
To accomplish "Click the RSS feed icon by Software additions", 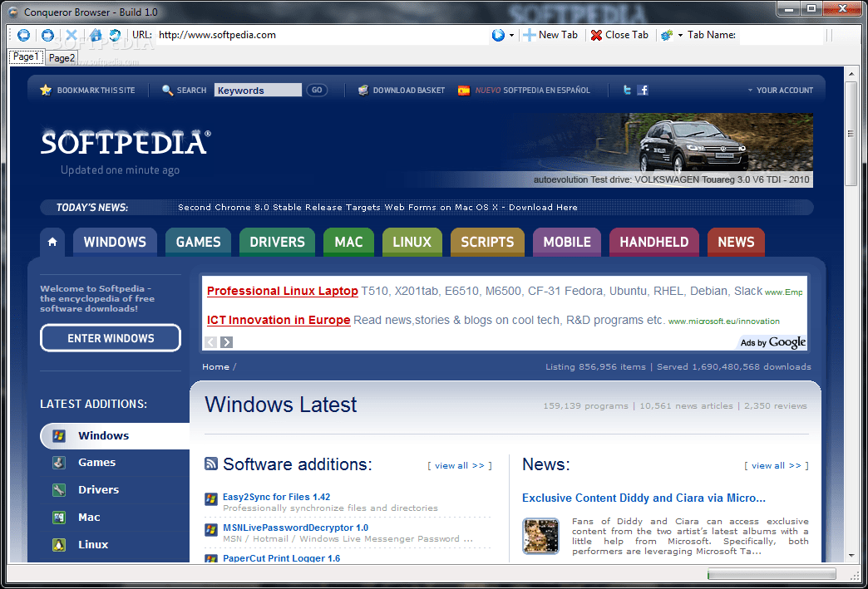I will point(211,464).
